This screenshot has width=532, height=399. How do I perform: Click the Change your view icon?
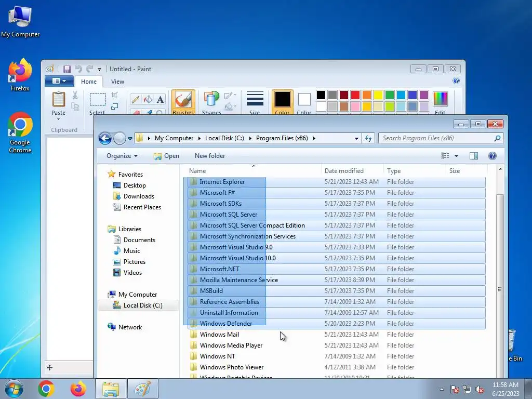[445, 156]
